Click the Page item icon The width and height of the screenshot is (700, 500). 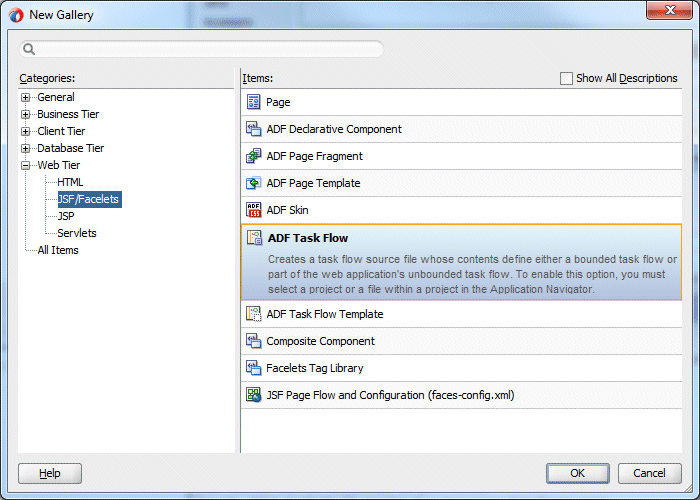pos(254,102)
